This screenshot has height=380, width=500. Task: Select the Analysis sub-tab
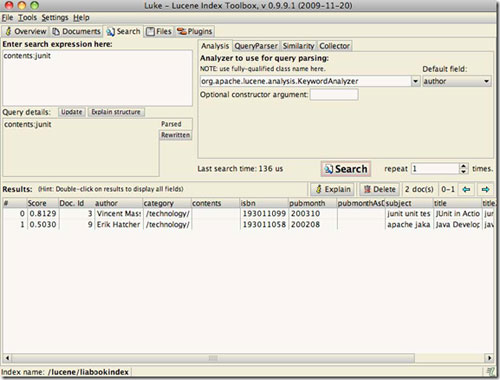point(215,46)
